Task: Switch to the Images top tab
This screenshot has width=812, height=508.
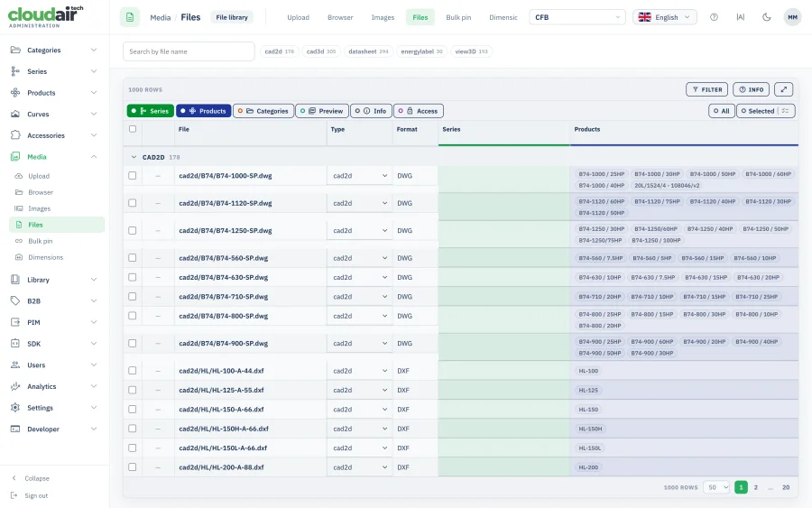Action: click(383, 17)
